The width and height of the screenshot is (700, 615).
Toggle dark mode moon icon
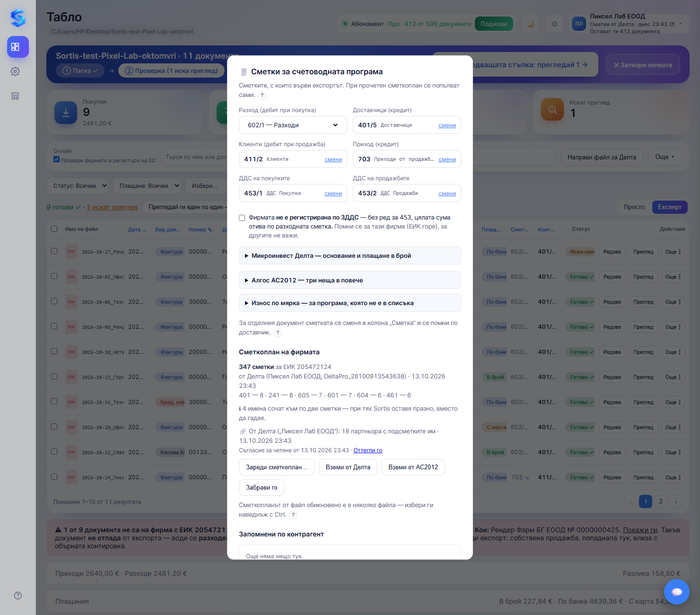(531, 24)
